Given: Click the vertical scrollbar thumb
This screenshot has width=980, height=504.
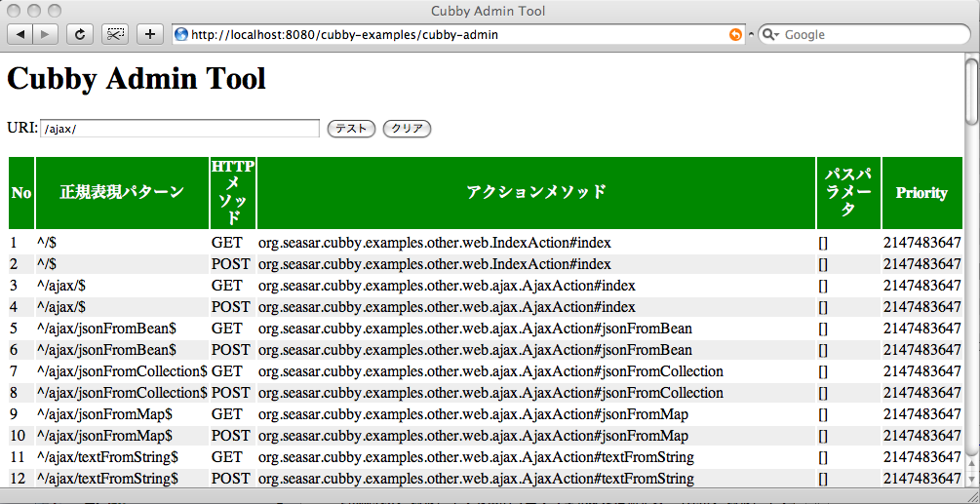Looking at the screenshot, I should tap(971, 91).
